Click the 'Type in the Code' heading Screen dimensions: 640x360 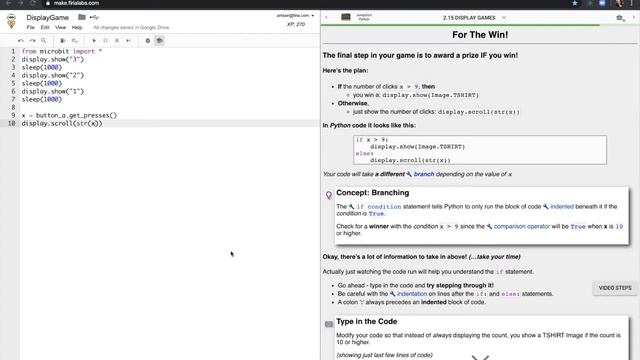(367, 322)
